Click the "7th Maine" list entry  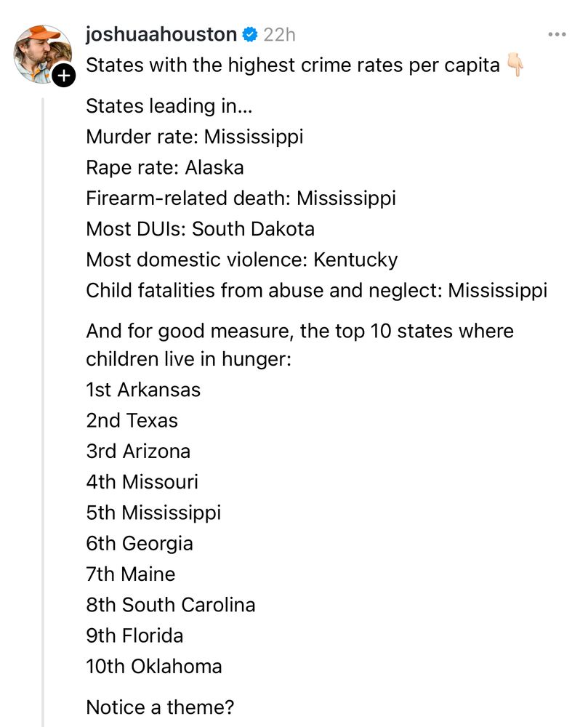131,574
